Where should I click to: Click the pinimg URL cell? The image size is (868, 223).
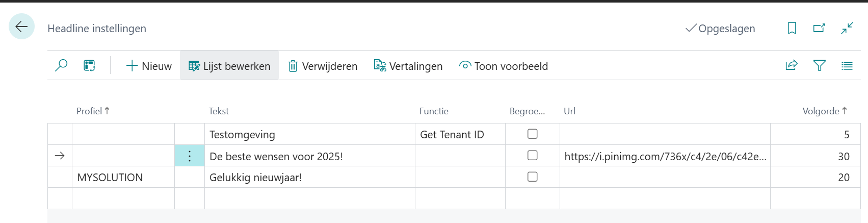(x=665, y=157)
